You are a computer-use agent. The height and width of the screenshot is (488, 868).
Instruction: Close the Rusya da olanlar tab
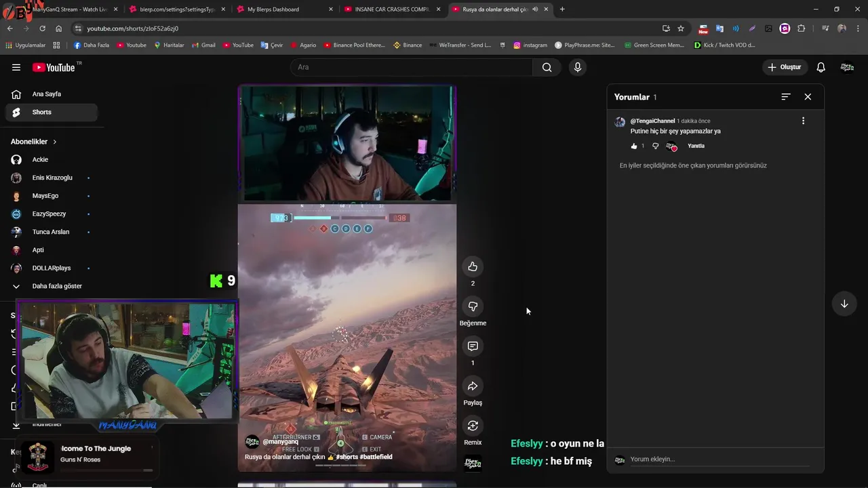coord(546,9)
